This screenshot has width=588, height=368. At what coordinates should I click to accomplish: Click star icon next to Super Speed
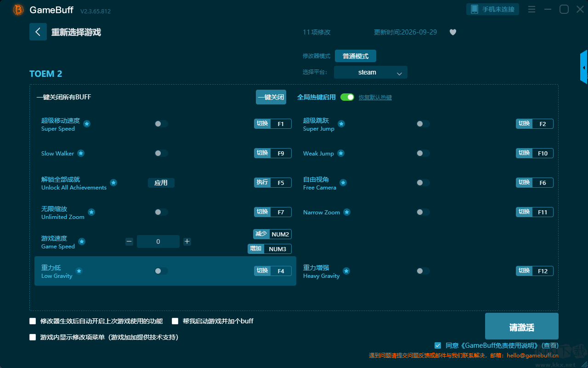pyautogui.click(x=87, y=124)
